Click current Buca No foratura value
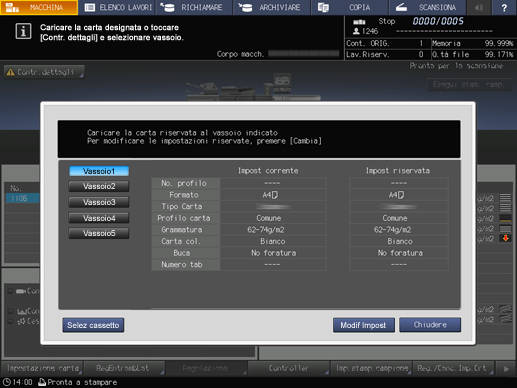 point(273,253)
